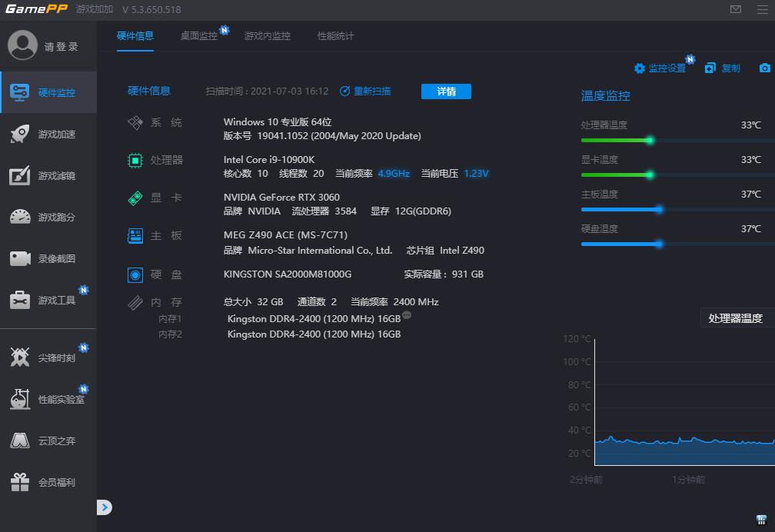775x532 pixels.
Task: Click the 详情 details button
Action: tap(446, 91)
